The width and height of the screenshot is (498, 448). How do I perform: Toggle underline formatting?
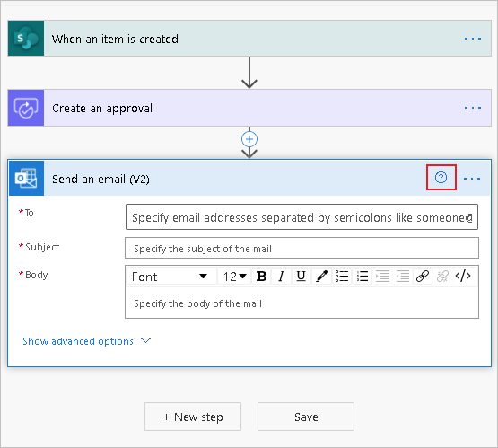coord(301,277)
